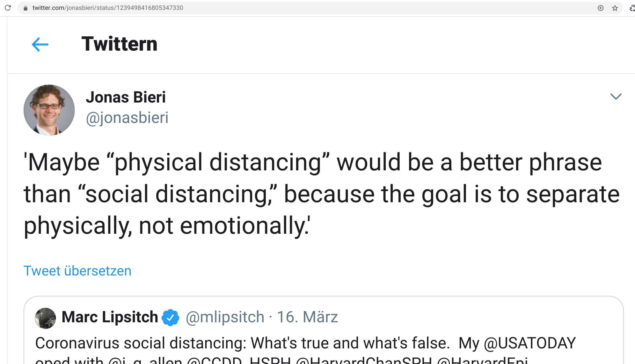The height and width of the screenshot is (364, 635).
Task: Open the Jonas Bieri display name
Action: click(x=126, y=97)
